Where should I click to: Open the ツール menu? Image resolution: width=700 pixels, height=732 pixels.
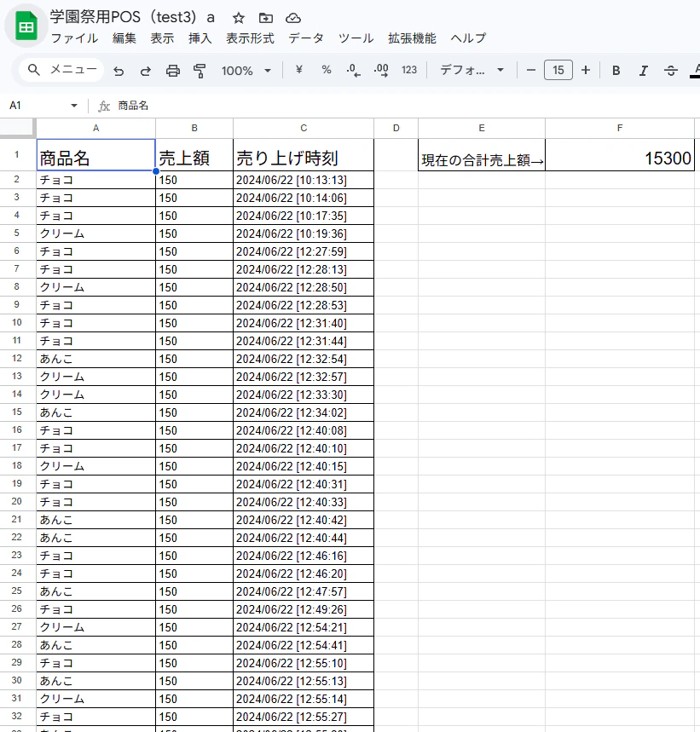tap(356, 38)
